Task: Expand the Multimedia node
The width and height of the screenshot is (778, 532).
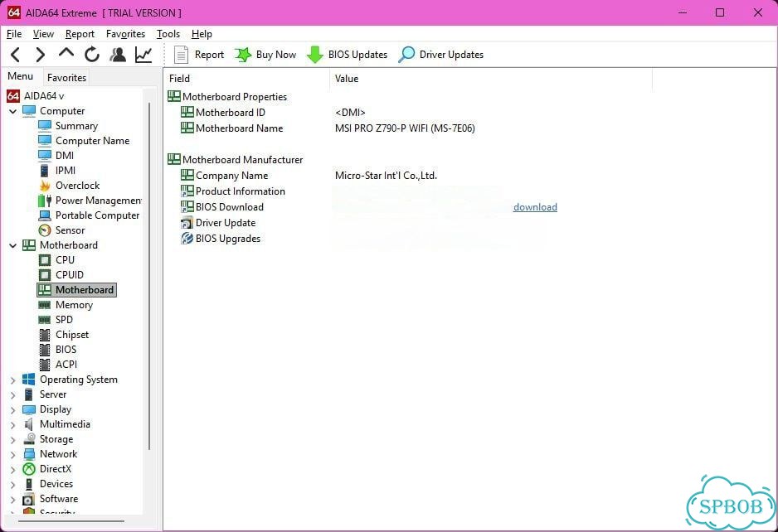Action: click(x=13, y=425)
